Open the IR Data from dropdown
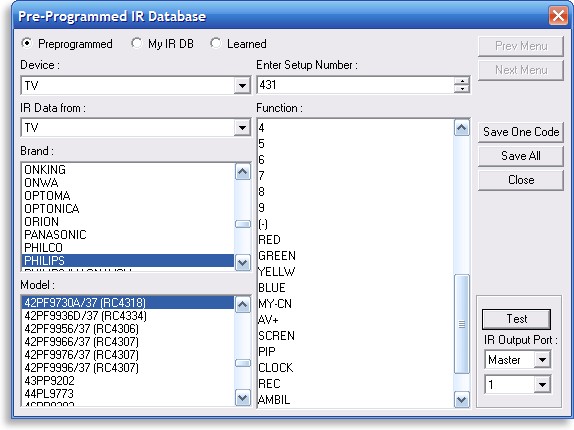 point(242,128)
